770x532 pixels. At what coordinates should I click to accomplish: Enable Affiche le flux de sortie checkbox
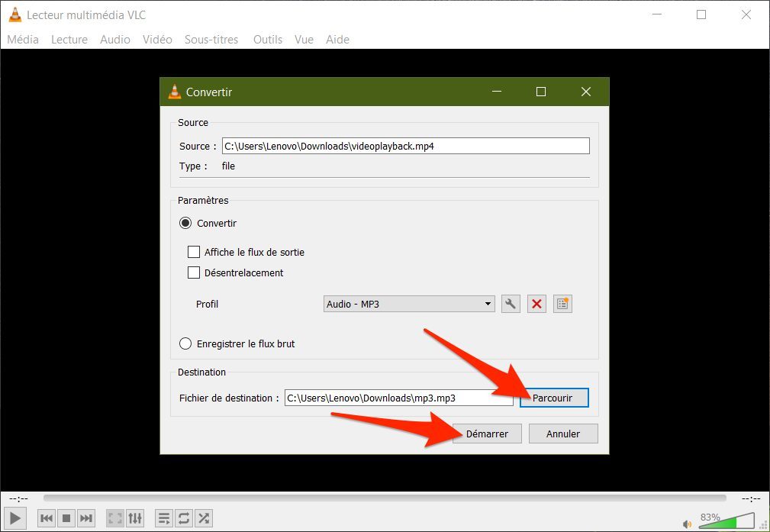click(x=194, y=252)
